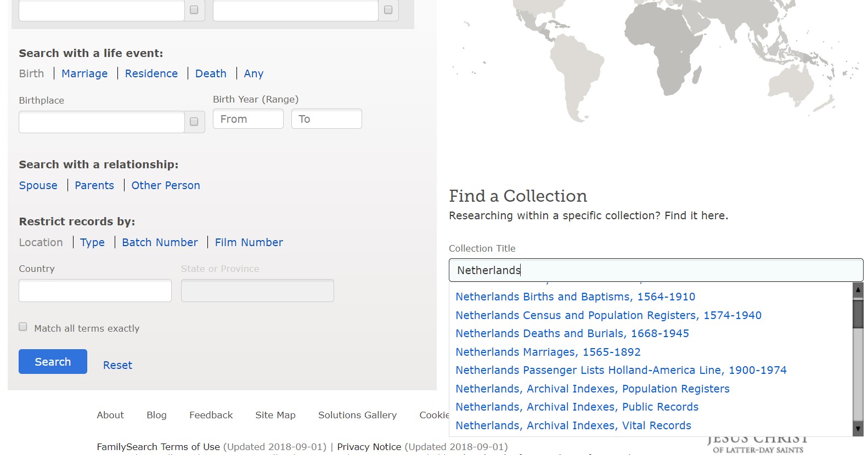Click the collection list scrollbar thumb

[858, 313]
